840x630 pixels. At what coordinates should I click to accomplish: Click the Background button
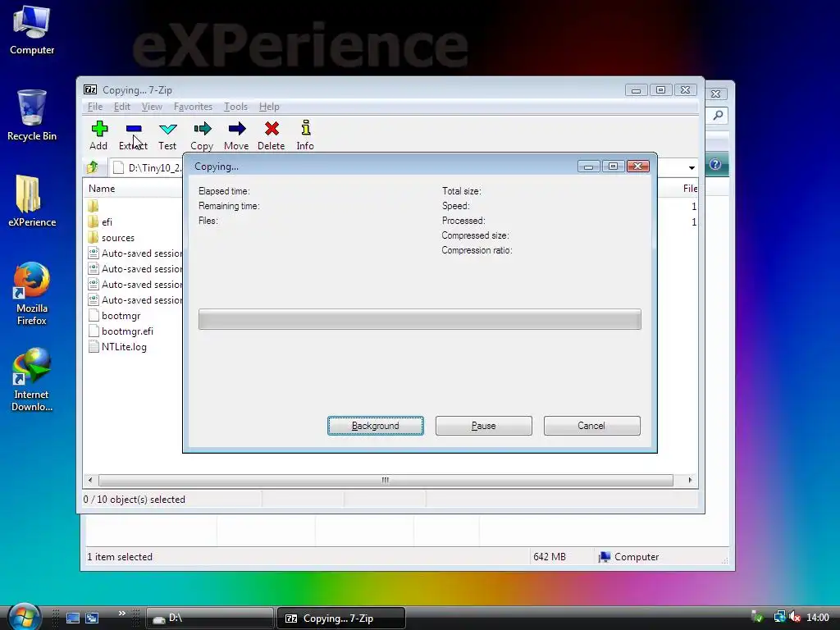(376, 426)
